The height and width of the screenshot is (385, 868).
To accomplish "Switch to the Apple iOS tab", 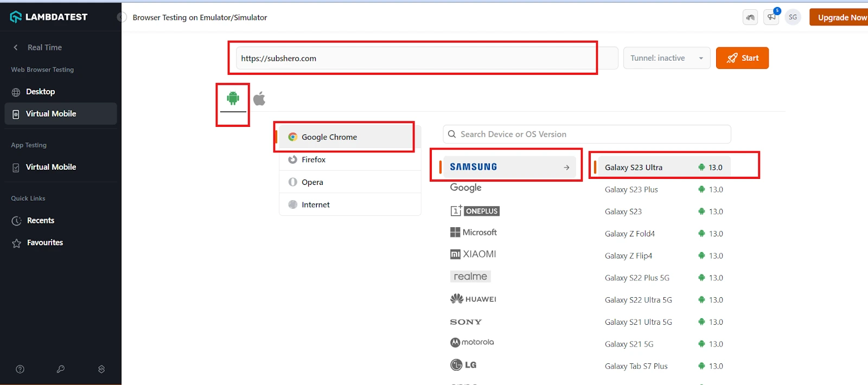I will pos(259,99).
